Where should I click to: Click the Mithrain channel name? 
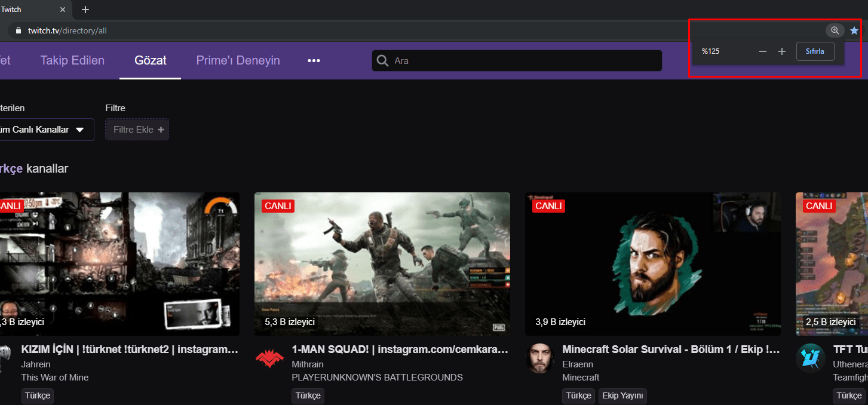point(309,364)
